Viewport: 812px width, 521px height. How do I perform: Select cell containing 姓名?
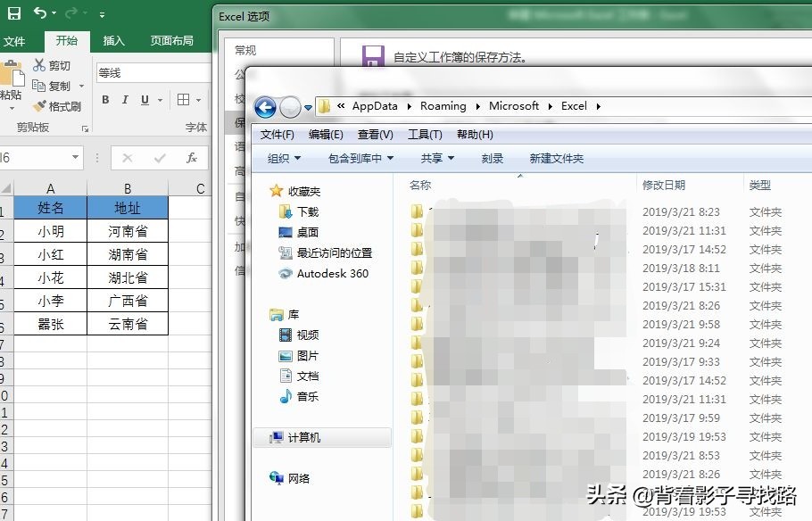point(50,208)
